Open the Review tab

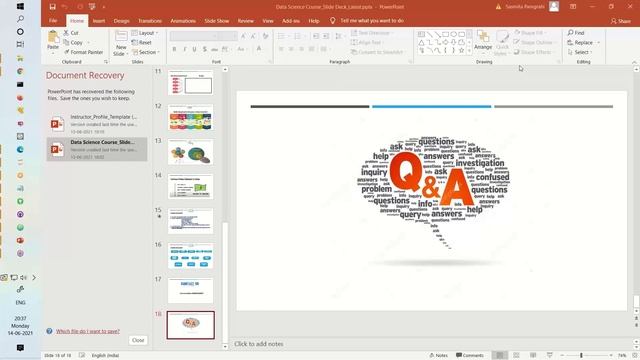pyautogui.click(x=246, y=21)
